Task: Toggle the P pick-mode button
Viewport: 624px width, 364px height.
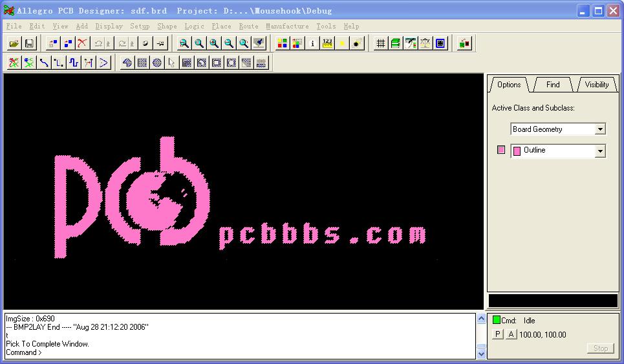Action: [497, 334]
